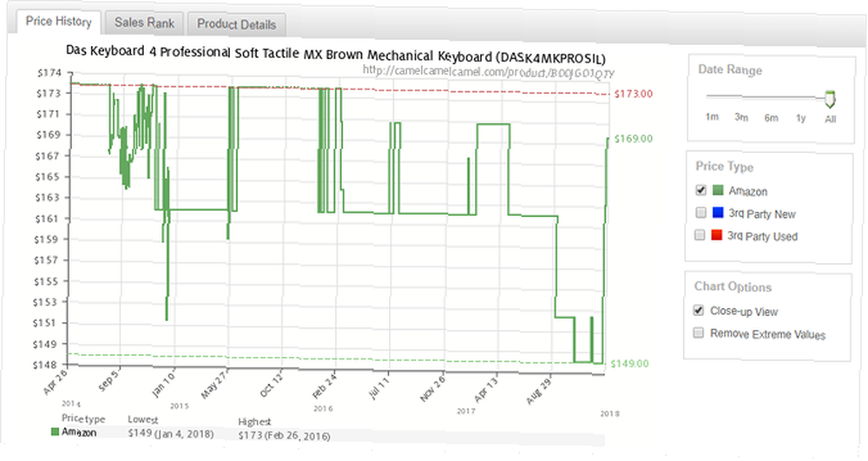Click the Aug 29 x-axis date label
This screenshot has height=461, width=868.
click(539, 391)
